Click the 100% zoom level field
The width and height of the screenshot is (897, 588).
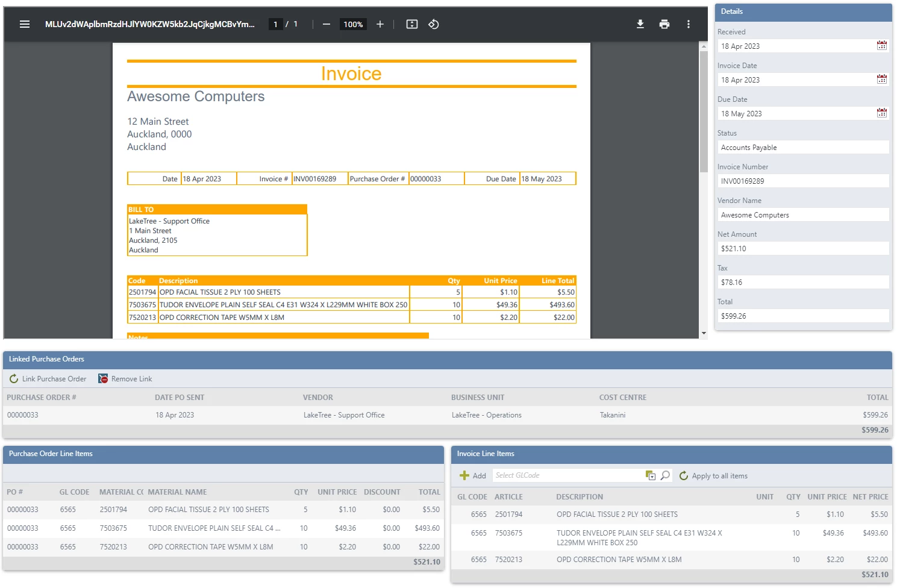353,24
